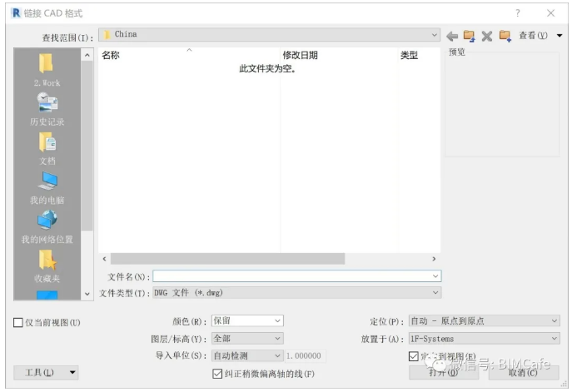Click the 预览 preview pane
This screenshot has width=572, height=392.
502,105
